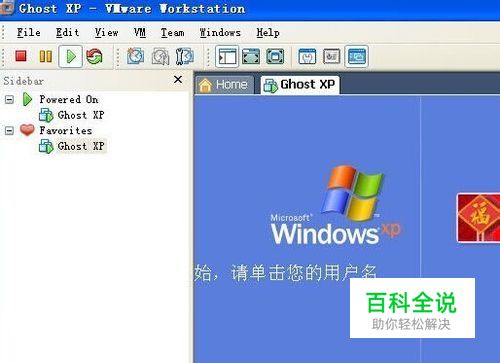Click the Favorites heart icon
The width and height of the screenshot is (500, 363).
(27, 130)
